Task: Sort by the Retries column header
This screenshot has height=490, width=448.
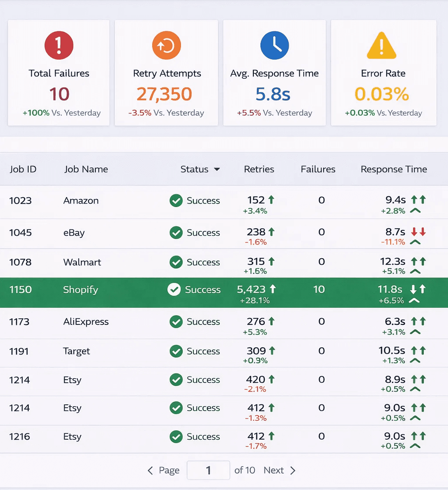Action: (259, 169)
